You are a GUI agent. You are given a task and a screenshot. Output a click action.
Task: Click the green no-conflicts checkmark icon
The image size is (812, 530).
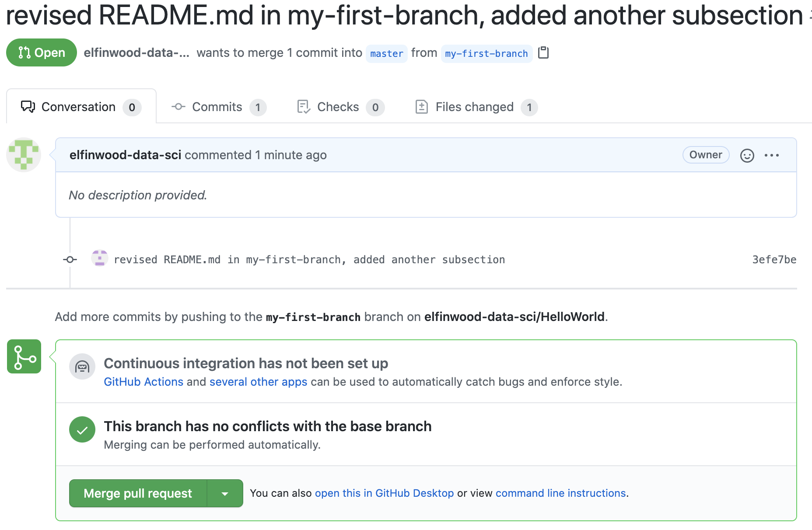tap(82, 429)
